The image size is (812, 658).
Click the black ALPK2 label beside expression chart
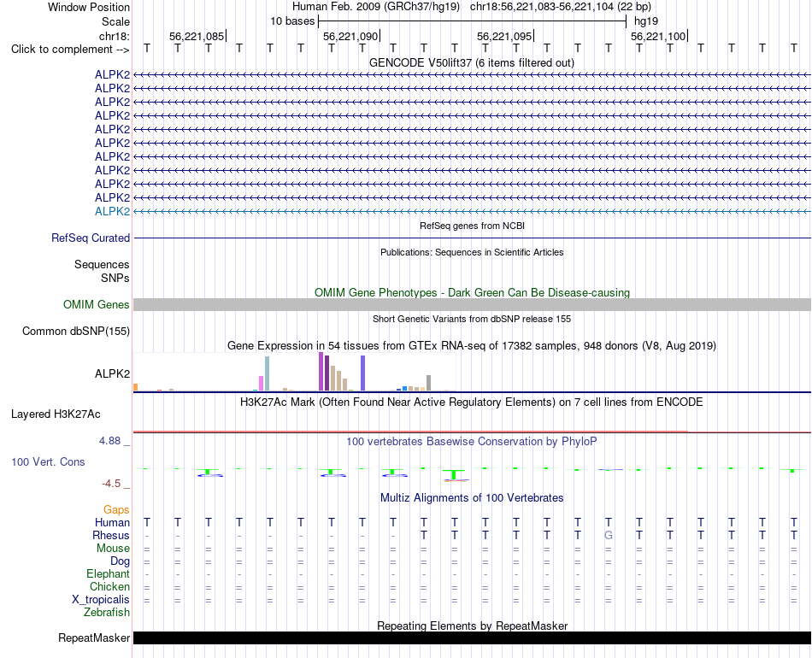pos(112,373)
